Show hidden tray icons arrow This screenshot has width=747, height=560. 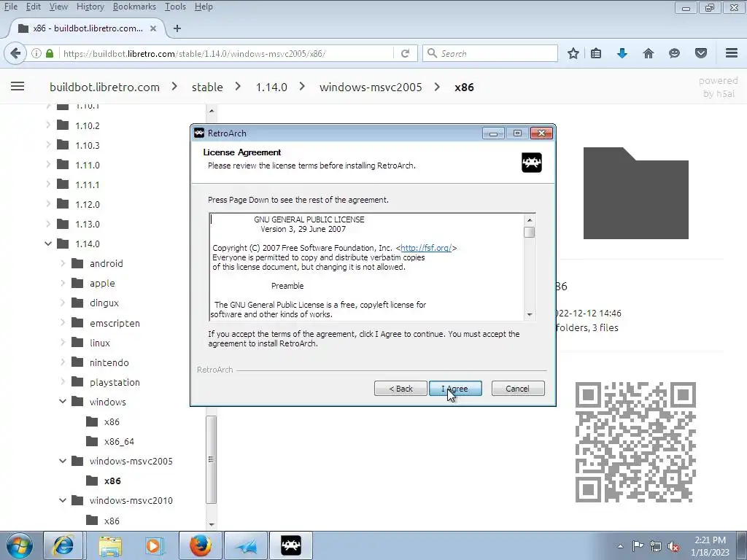click(x=620, y=546)
